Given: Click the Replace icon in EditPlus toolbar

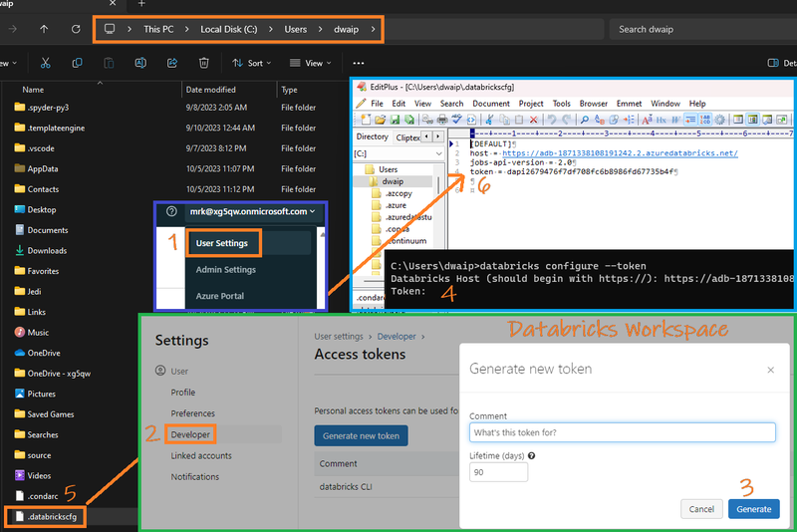Looking at the screenshot, I should click(x=600, y=120).
